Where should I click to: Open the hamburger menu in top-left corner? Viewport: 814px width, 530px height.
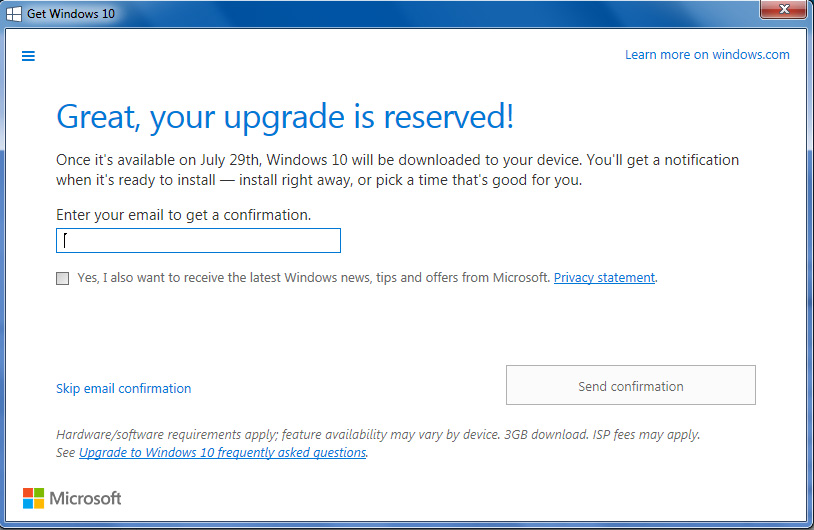[x=28, y=56]
